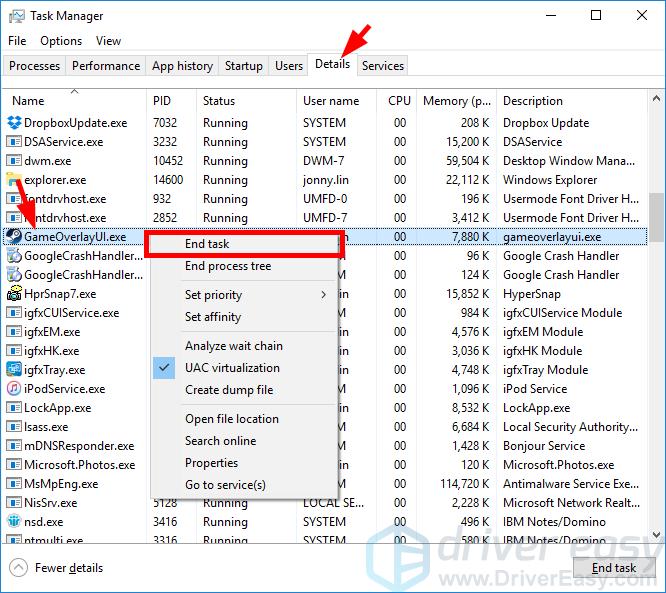Screen dimensions: 666x593
Task: Choose Open file location menu entry
Action: coord(231,419)
